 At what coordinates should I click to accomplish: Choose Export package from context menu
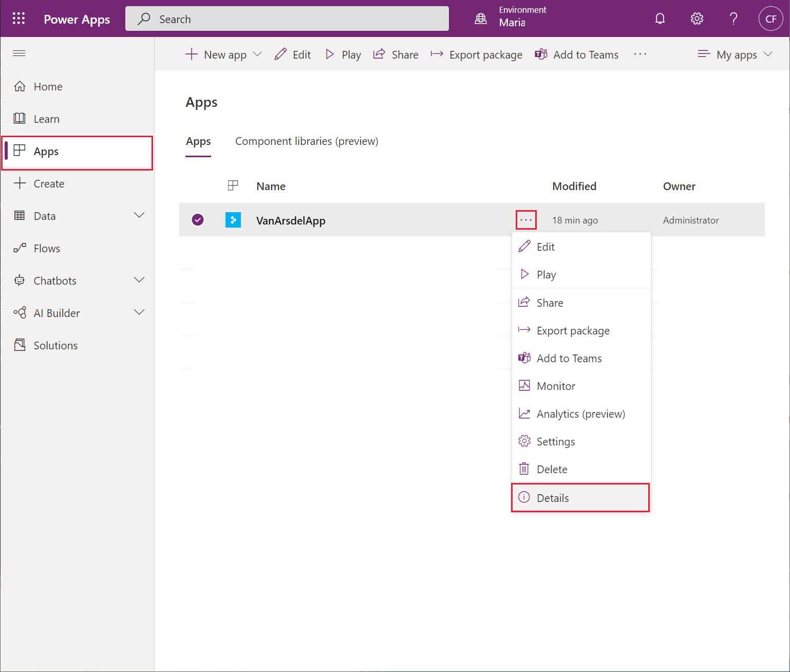[x=581, y=330]
